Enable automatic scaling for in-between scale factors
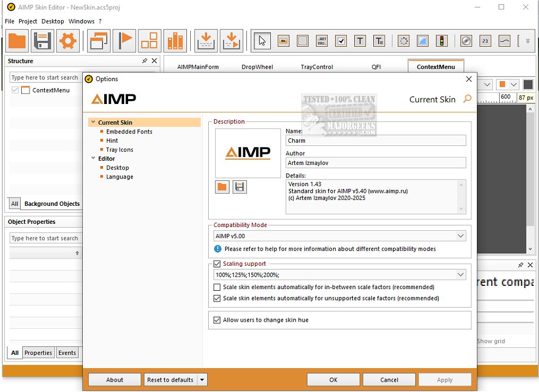The image size is (539, 392). pyautogui.click(x=217, y=287)
